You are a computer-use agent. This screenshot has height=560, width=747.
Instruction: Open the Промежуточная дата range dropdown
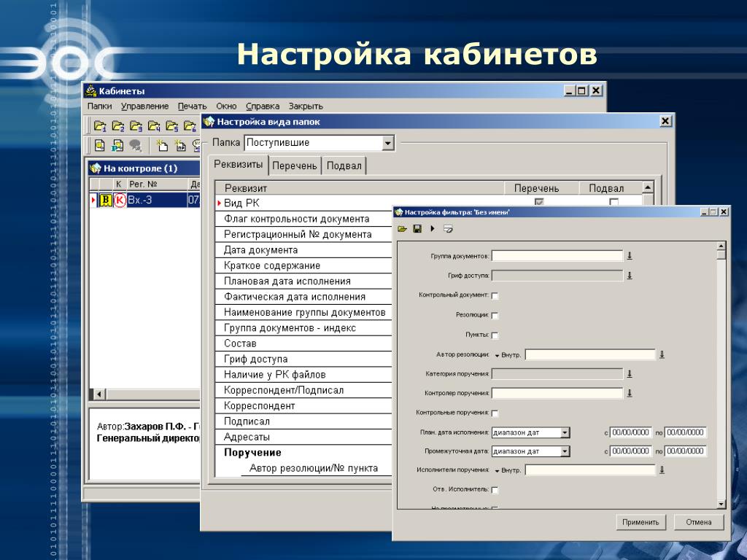pyautogui.click(x=565, y=451)
